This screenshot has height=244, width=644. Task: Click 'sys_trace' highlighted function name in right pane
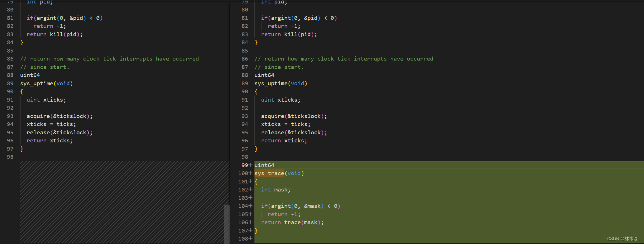[269, 173]
